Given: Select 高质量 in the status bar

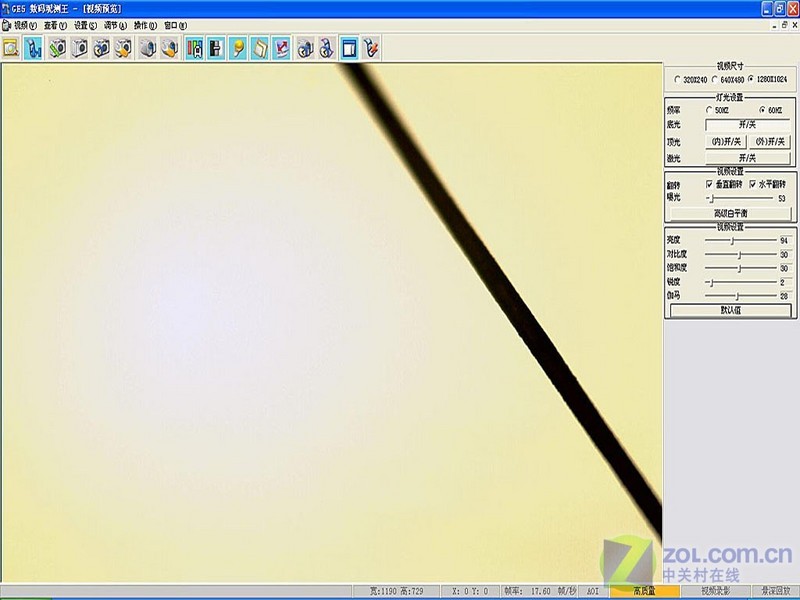Looking at the screenshot, I should coord(644,591).
